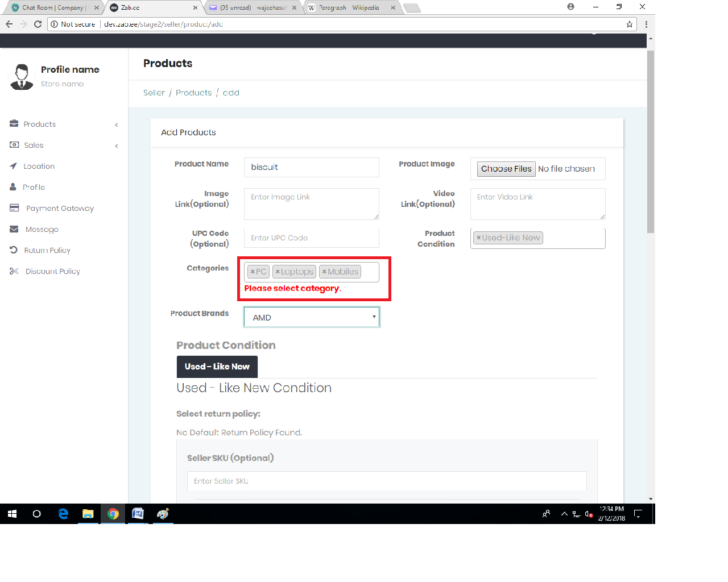Open Microsoft Edge from taskbar
The image size is (728, 582).
click(63, 514)
